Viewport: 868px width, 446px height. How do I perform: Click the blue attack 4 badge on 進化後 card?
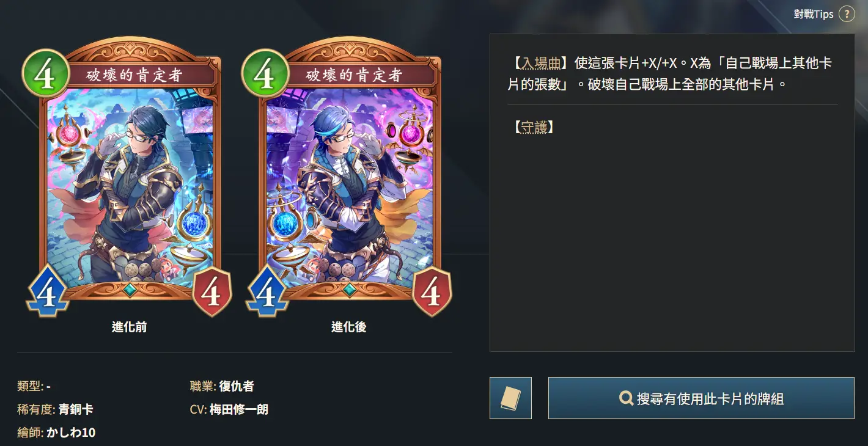(x=267, y=291)
